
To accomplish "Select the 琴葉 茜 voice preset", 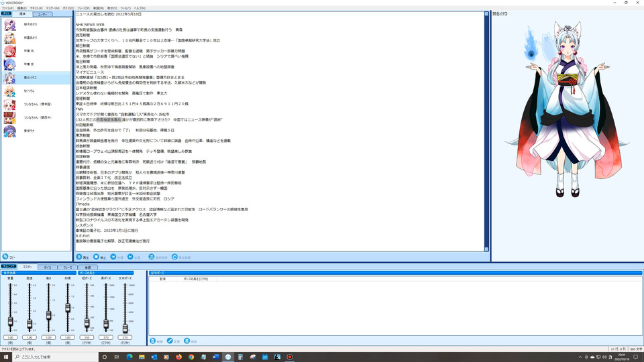I will (x=36, y=52).
